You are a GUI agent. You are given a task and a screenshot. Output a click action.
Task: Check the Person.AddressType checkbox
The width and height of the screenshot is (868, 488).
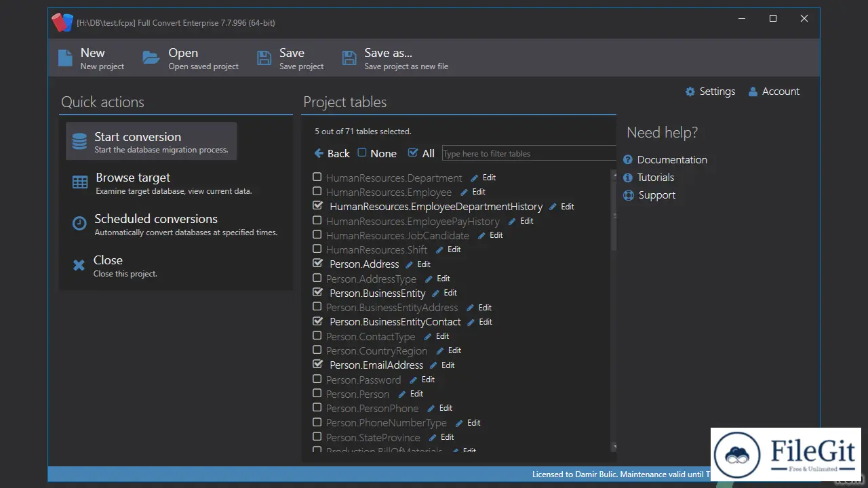[317, 278]
